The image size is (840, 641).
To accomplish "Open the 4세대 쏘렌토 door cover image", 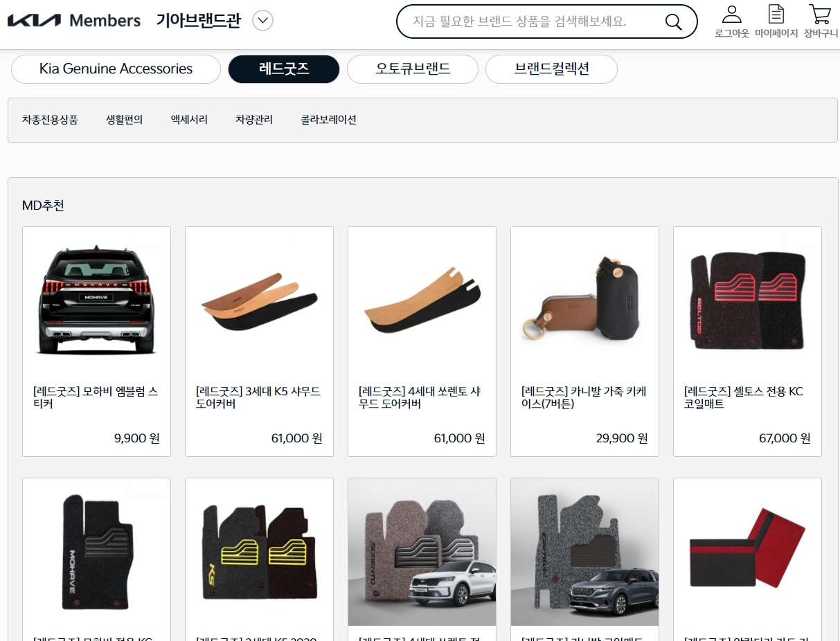I will click(x=422, y=300).
